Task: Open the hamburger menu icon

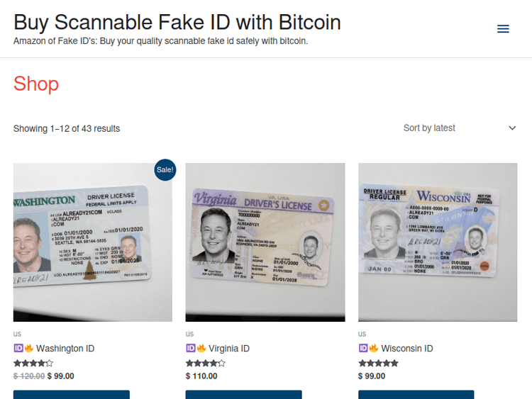Action: tap(503, 29)
